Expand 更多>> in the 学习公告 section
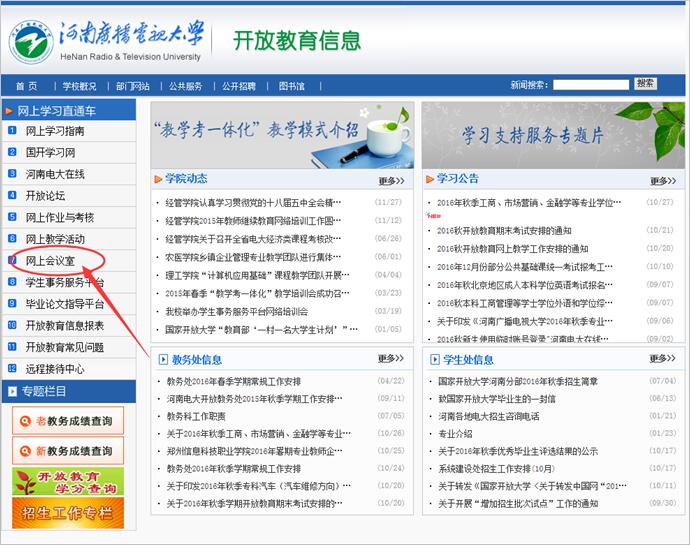The height and width of the screenshot is (545, 690). click(x=662, y=181)
